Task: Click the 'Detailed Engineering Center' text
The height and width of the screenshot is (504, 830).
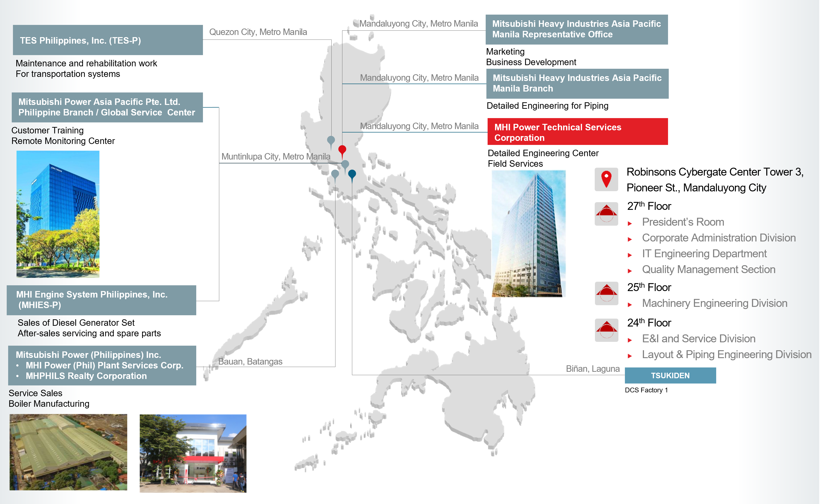Action: [x=543, y=153]
